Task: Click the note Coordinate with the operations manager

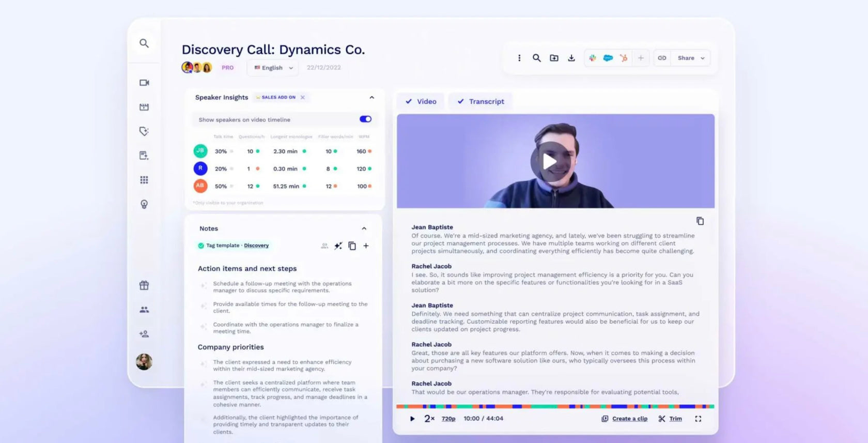Action: click(286, 328)
